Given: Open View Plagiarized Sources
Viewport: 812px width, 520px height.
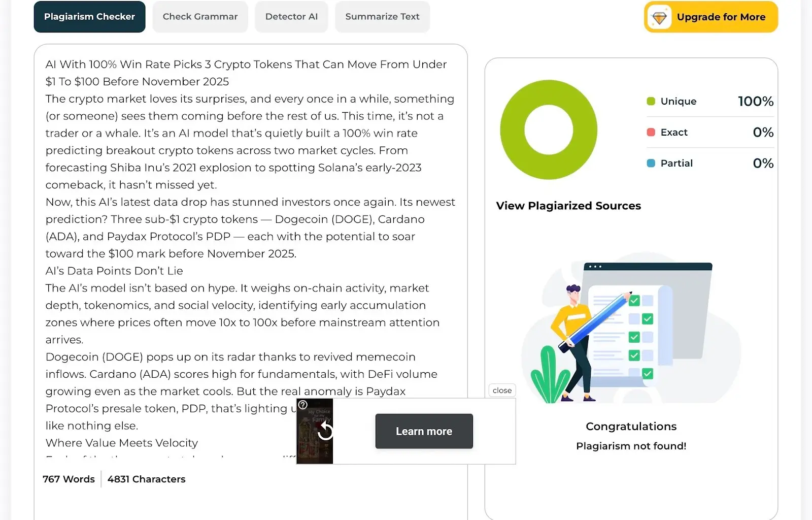Looking at the screenshot, I should coord(568,206).
